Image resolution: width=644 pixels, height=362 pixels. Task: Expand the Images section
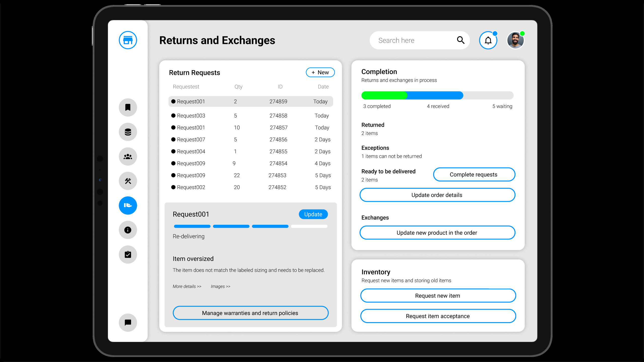pos(220,286)
